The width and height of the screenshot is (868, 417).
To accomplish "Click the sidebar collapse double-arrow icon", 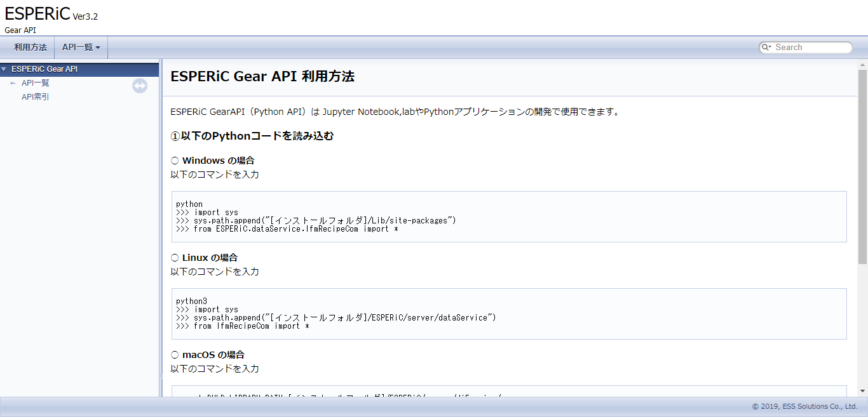I will tap(140, 86).
